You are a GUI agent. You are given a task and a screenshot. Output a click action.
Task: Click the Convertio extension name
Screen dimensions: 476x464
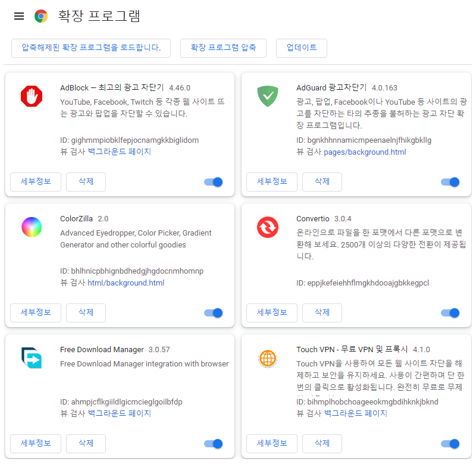[x=313, y=219]
